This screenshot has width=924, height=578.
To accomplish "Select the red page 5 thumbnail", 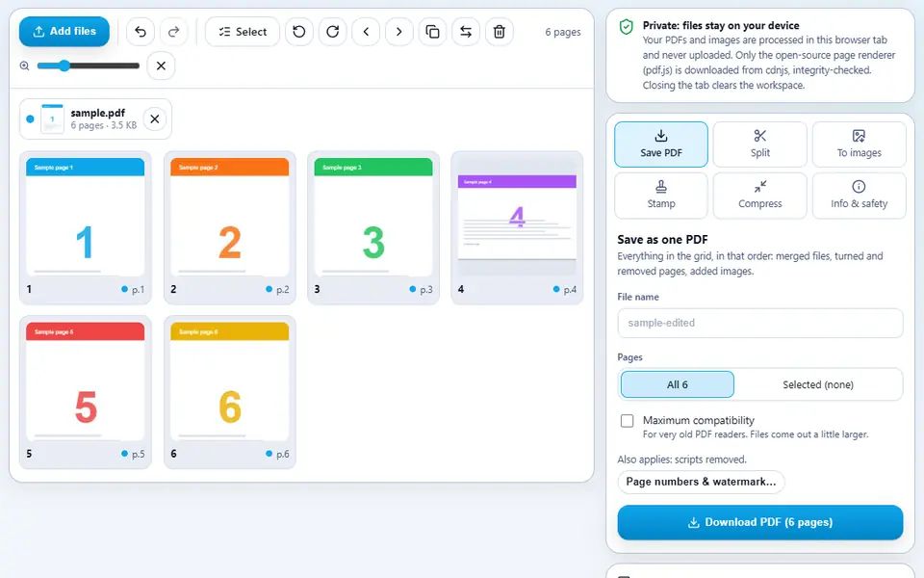I will (86, 392).
